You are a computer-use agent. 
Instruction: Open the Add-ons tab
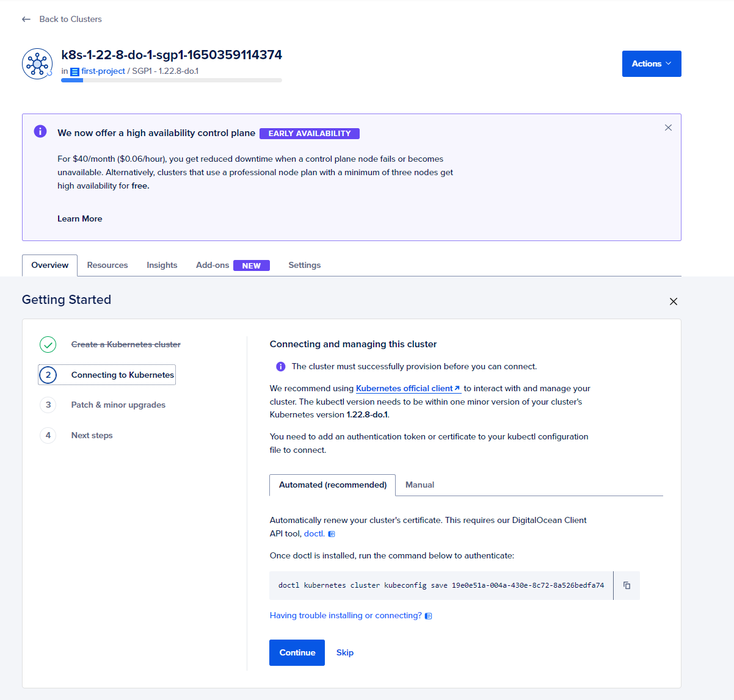(x=213, y=265)
